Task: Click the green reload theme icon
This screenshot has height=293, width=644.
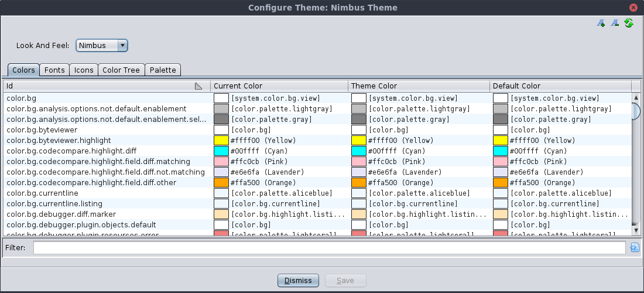Action: pos(629,23)
